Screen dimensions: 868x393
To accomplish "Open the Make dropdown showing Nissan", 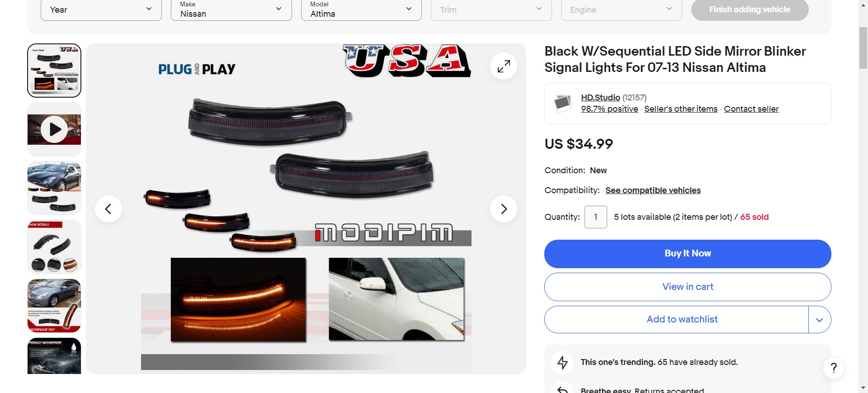I will (x=231, y=10).
